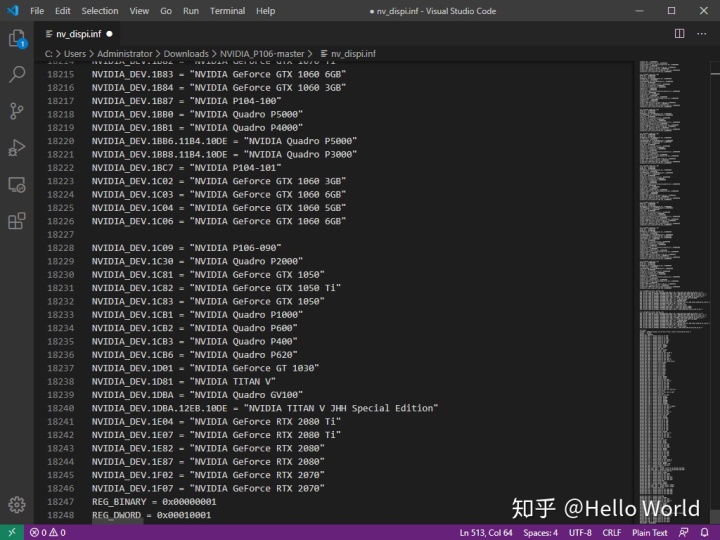Open the Run menu
Image resolution: width=720 pixels, height=540 pixels.
coord(191,11)
